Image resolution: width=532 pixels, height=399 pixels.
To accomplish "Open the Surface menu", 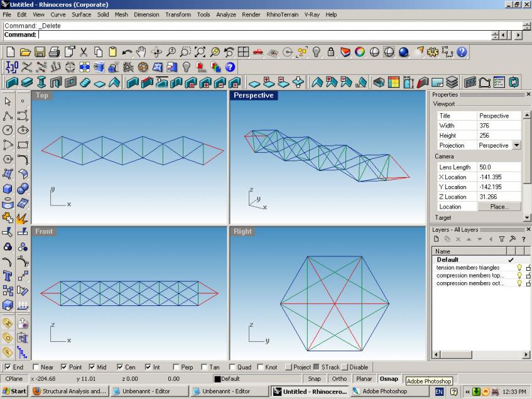I will [x=82, y=14].
